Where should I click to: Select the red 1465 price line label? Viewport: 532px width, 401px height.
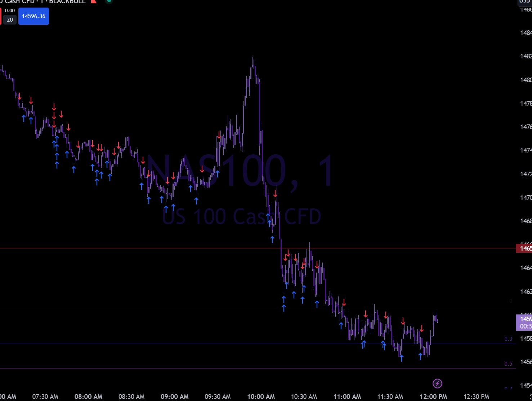pyautogui.click(x=524, y=248)
